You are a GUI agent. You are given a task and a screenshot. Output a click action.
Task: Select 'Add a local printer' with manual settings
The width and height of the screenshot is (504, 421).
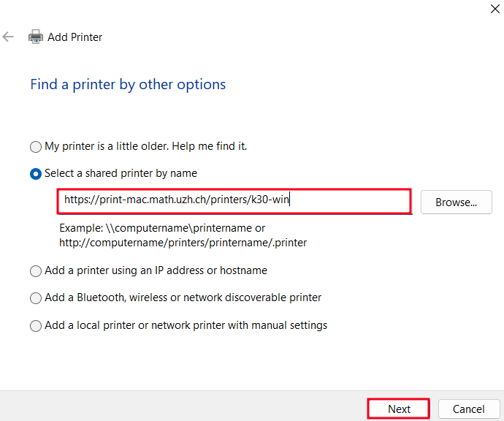36,326
